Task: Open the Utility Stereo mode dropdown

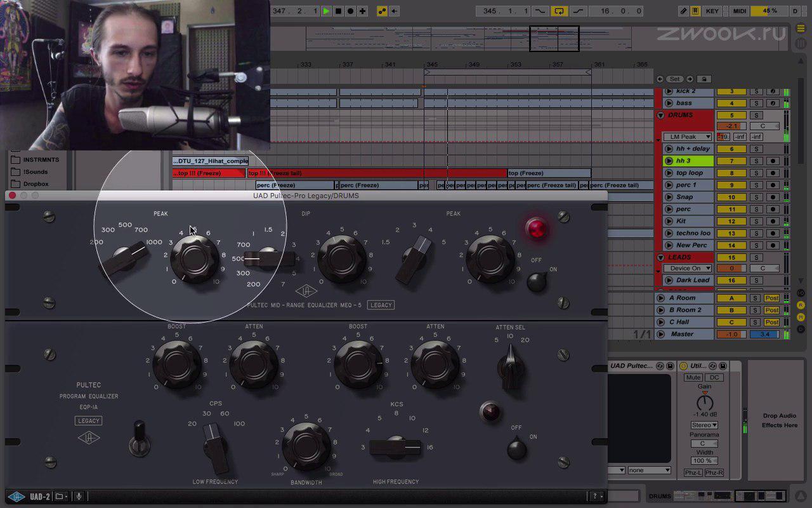Action: (x=704, y=425)
